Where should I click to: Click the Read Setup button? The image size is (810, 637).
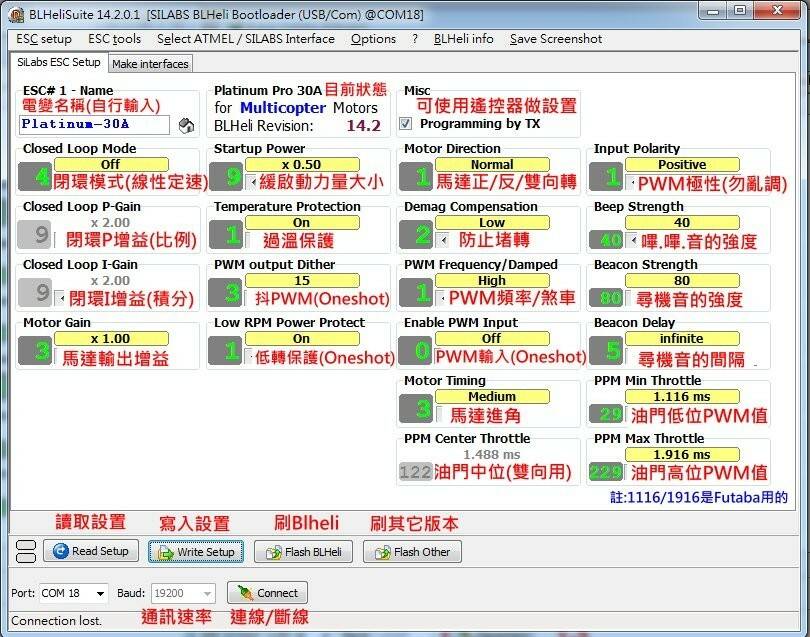90,551
